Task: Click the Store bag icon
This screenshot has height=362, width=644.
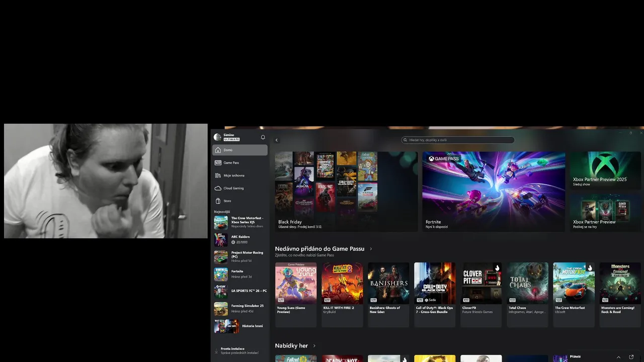Action: [x=218, y=201]
